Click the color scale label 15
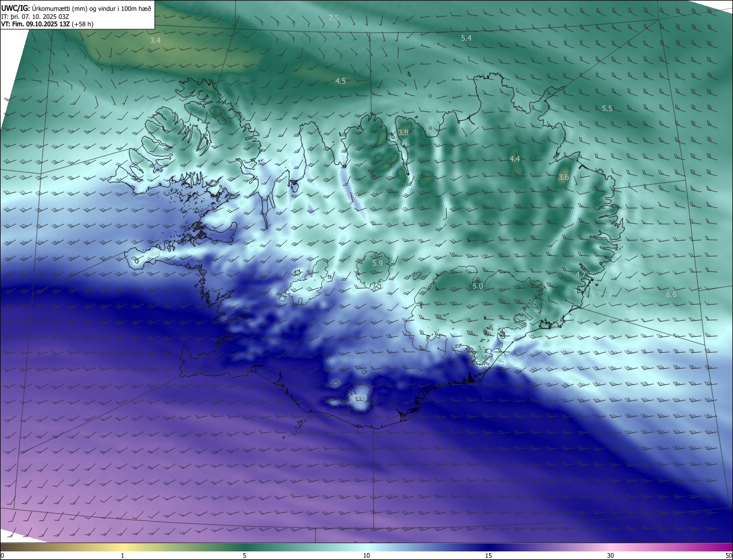 [x=488, y=555]
